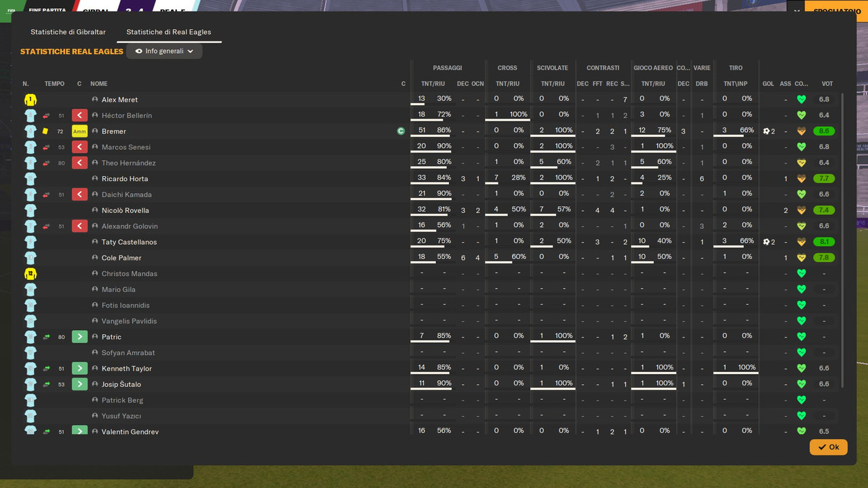Click the vertical scrollbar of the stats table
This screenshot has height=488, width=868.
(x=843, y=241)
